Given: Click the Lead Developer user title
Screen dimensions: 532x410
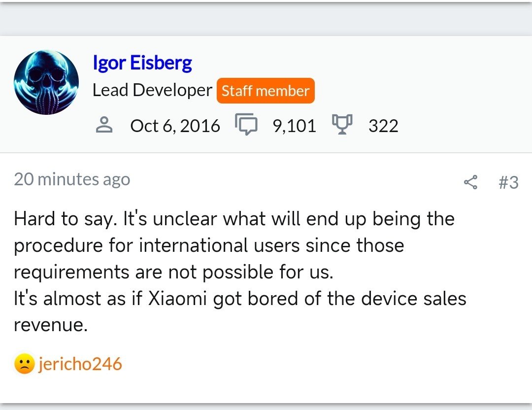Looking at the screenshot, I should pos(152,90).
